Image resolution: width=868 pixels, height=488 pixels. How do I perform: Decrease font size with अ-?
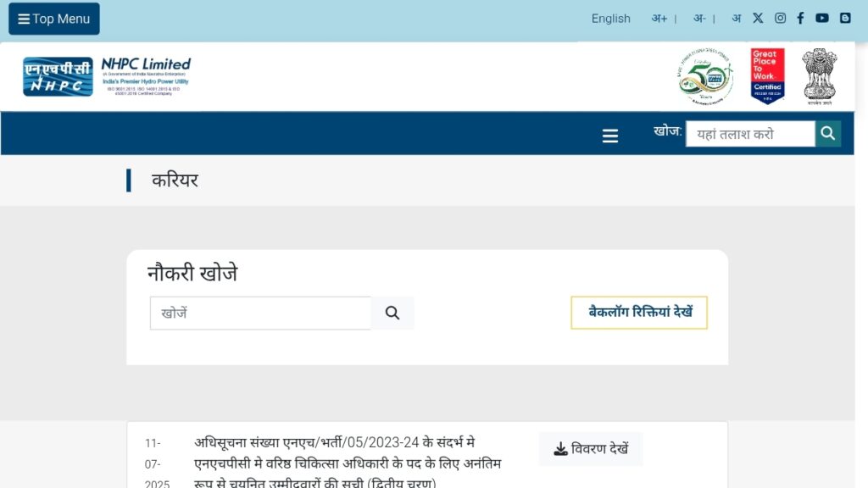(x=699, y=19)
